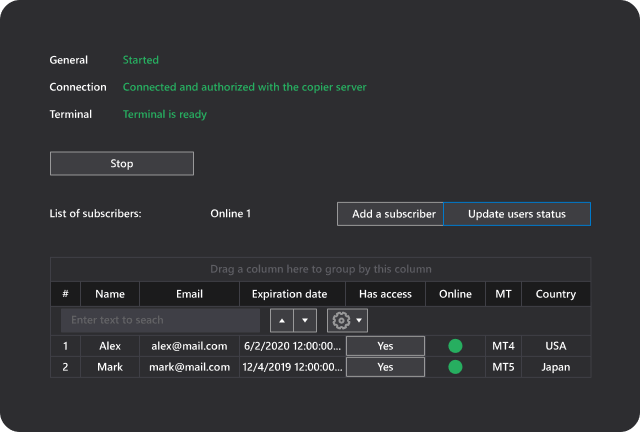Image resolution: width=640 pixels, height=432 pixels.
Task: Click 12/4/2019 expiration date cell
Action: pyautogui.click(x=292, y=367)
